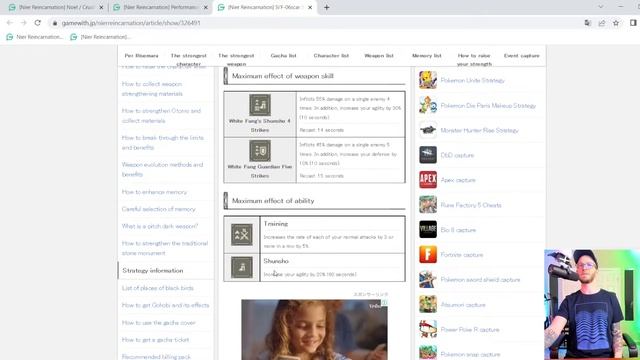
Task: Click the share icon in the address bar
Action: tap(602, 23)
